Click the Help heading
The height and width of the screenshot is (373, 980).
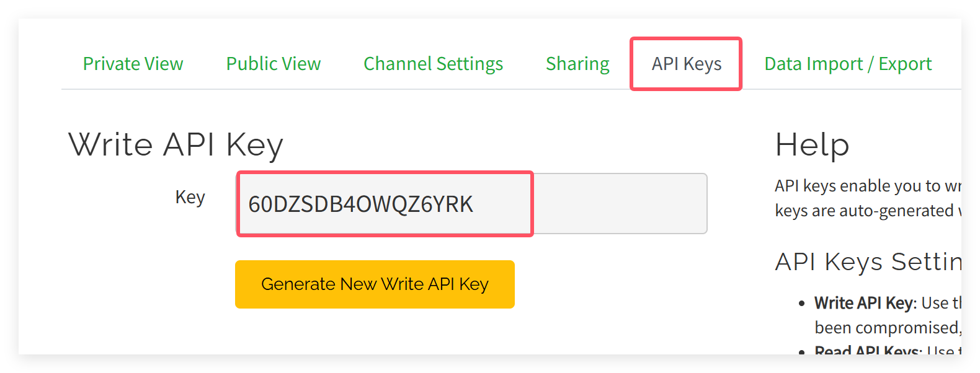812,145
